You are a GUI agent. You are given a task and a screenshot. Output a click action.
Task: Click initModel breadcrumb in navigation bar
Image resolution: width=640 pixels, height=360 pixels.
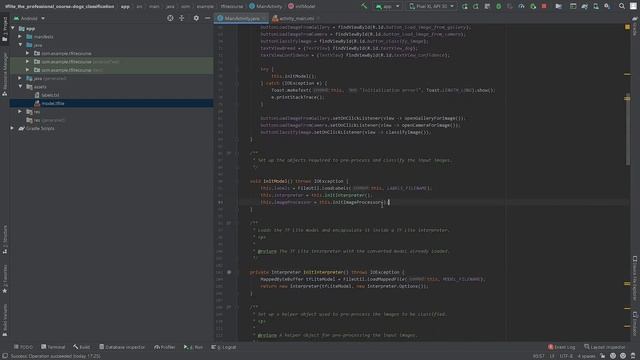click(302, 6)
